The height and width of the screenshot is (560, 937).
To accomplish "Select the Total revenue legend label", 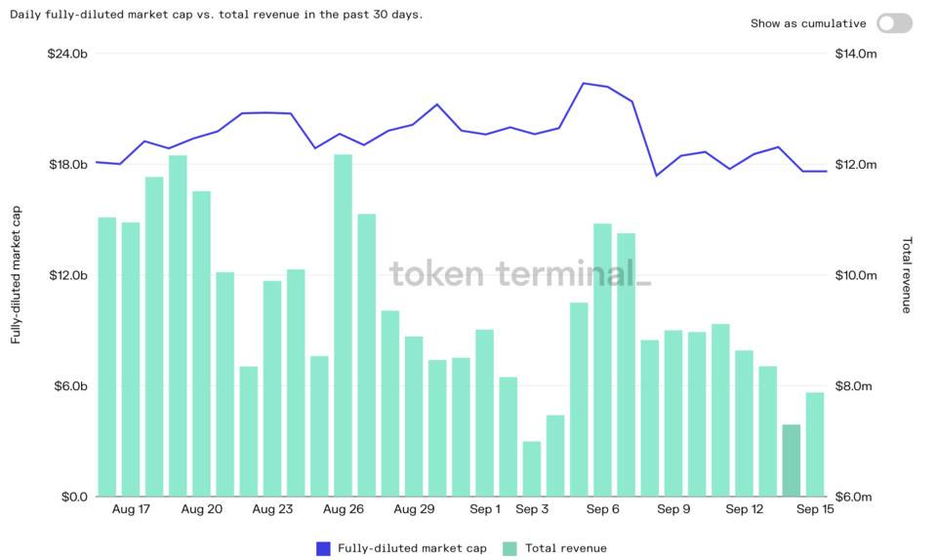I will [x=566, y=548].
